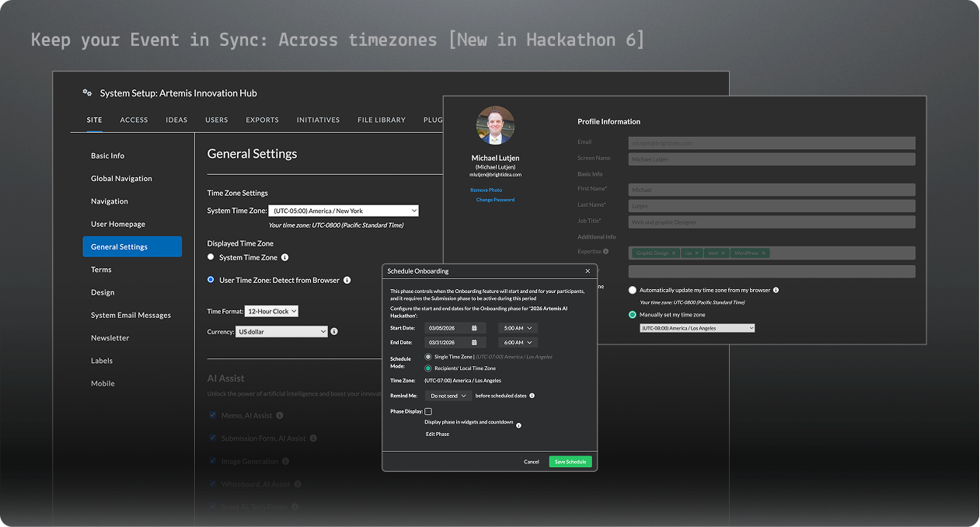Switch to the Initiatives tab

click(318, 120)
